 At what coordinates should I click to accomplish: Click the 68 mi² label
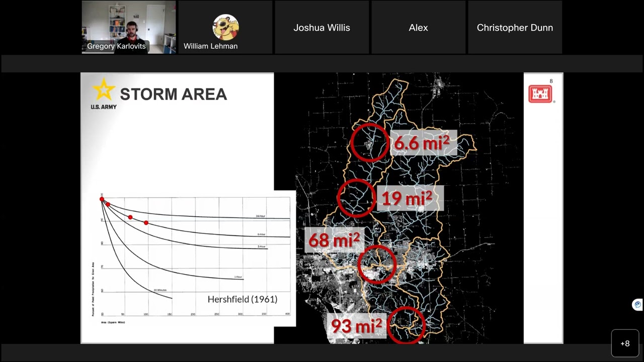(x=334, y=240)
